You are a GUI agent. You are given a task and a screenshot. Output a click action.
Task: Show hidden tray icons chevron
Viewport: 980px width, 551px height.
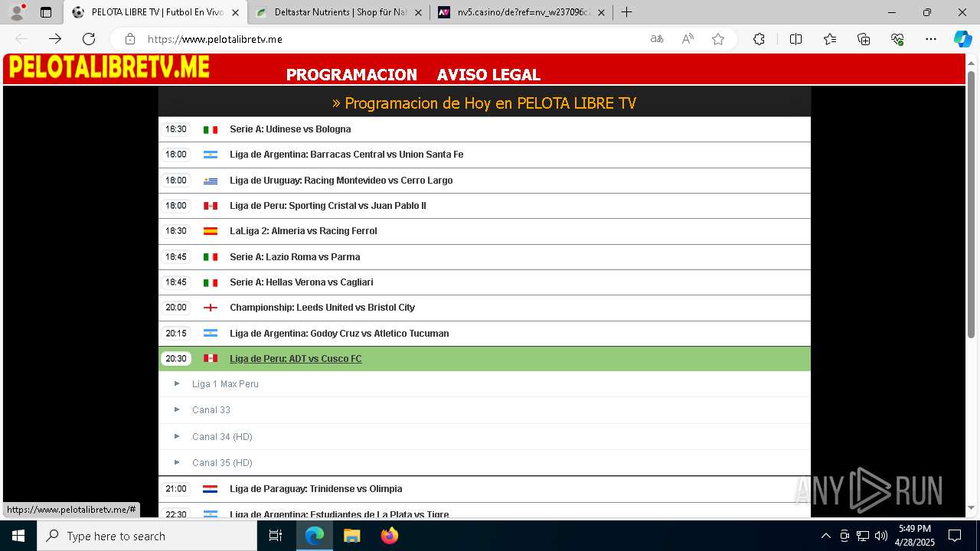click(x=825, y=536)
